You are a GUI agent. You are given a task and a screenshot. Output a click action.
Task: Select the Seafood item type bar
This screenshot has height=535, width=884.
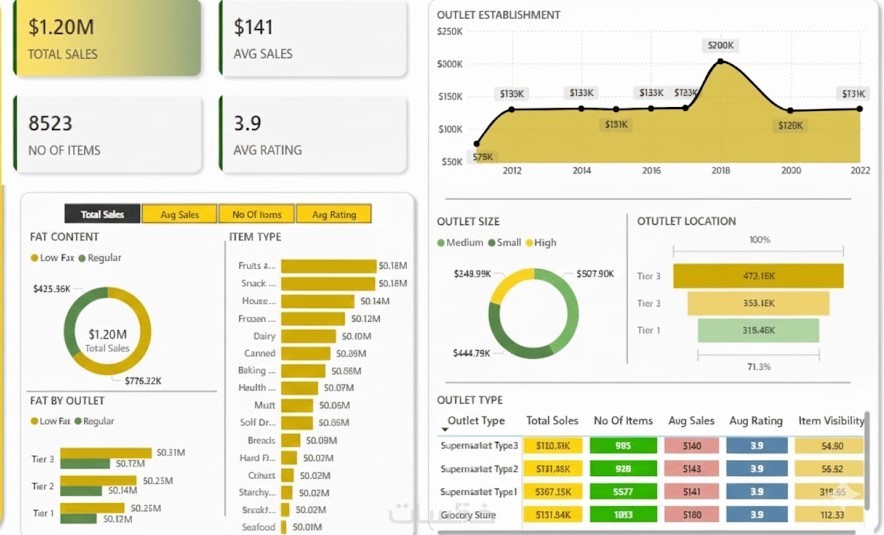284,527
